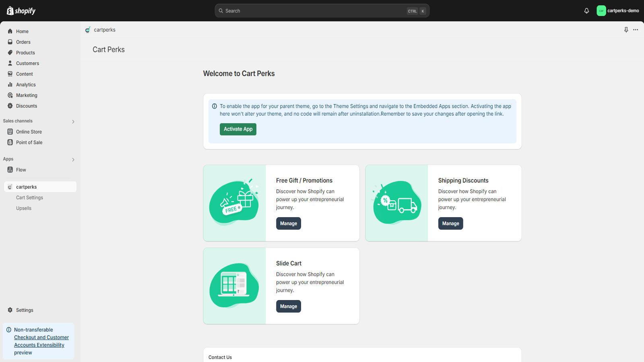
Task: Open Settings with gear icon
Action: (24, 310)
